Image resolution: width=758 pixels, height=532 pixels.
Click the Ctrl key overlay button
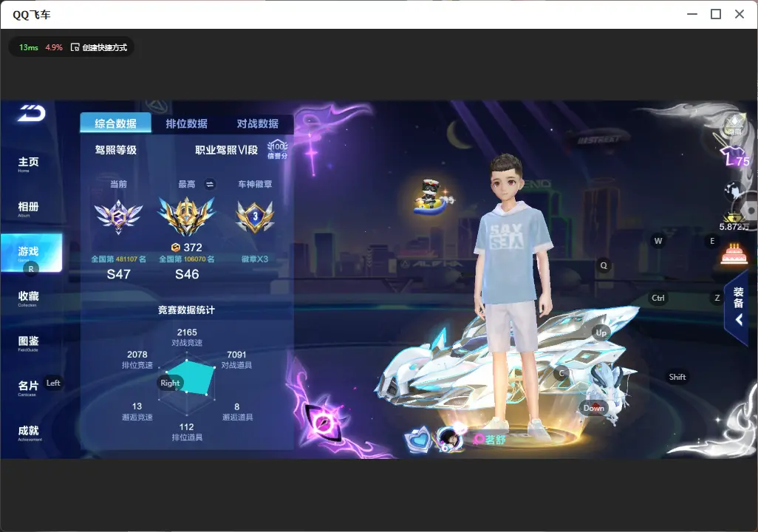coord(658,298)
